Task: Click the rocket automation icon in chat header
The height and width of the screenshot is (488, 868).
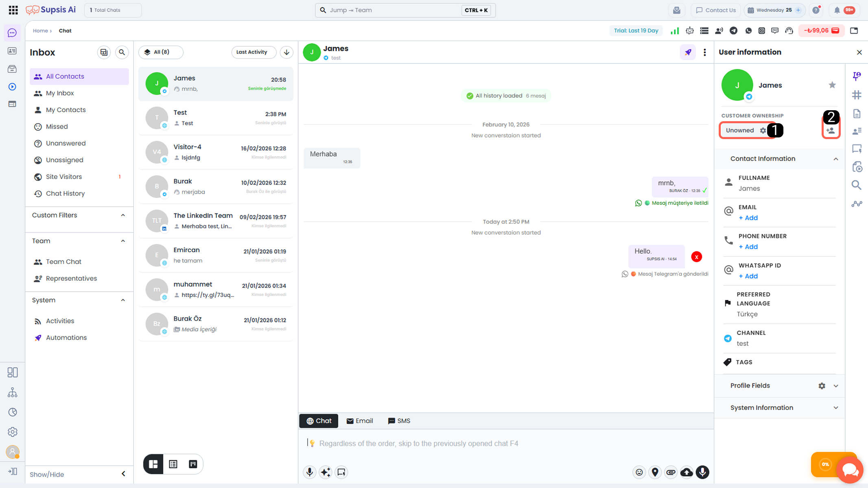Action: point(688,52)
